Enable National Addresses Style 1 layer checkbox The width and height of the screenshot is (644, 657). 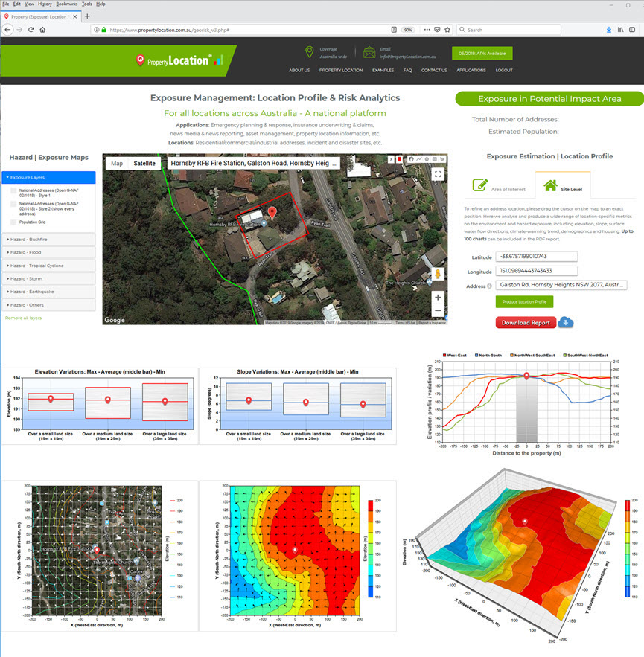(13, 190)
